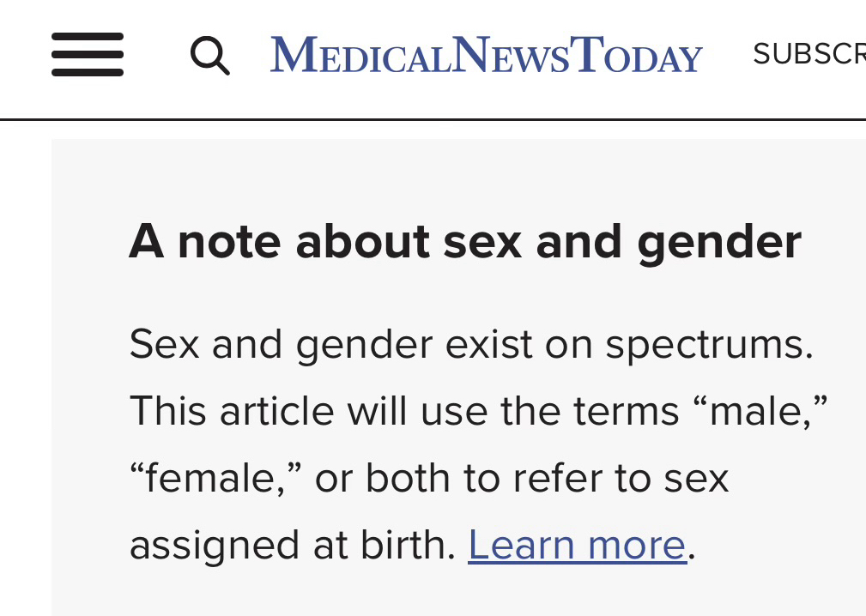Screen dimensions: 866x616
Task: Click the word "terms" in the paragraph
Action: point(627,413)
